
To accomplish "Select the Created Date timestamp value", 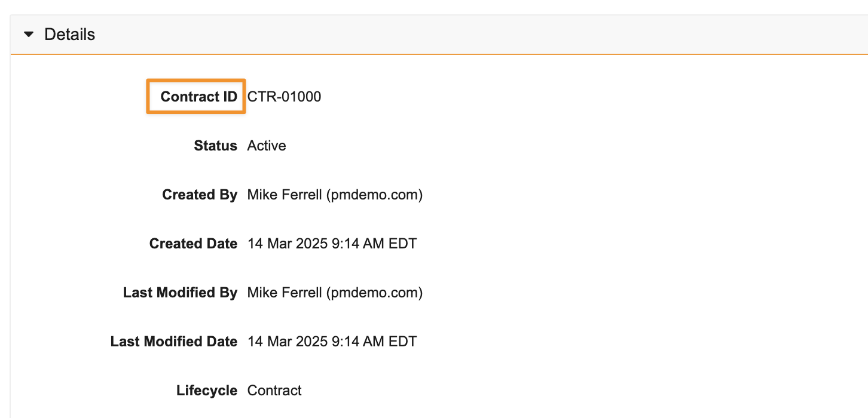I will coord(332,244).
